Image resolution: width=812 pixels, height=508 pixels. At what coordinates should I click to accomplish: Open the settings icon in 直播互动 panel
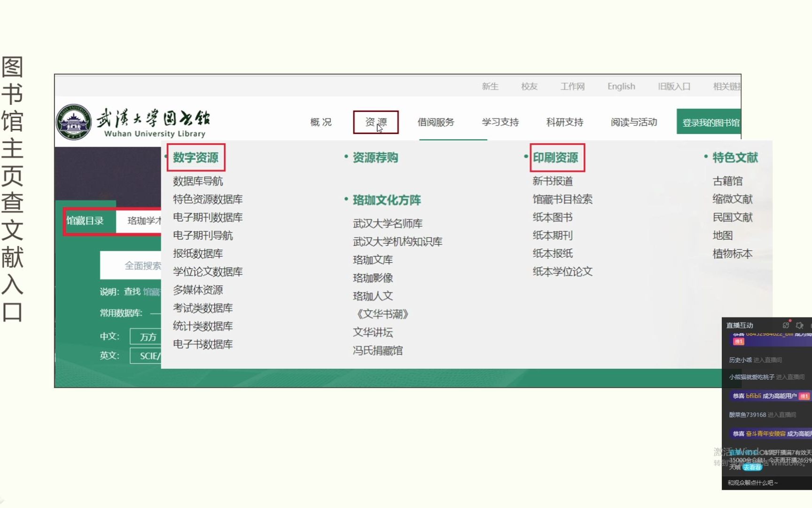[x=800, y=325]
